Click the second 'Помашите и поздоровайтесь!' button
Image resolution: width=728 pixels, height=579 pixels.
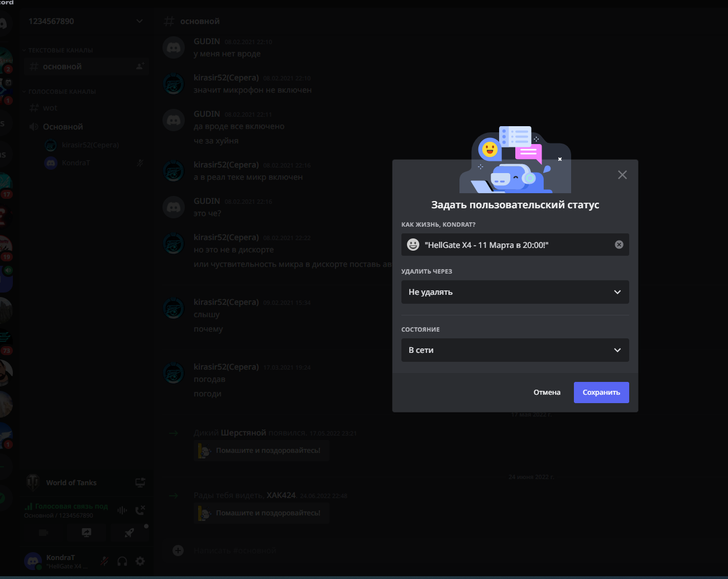pos(261,513)
